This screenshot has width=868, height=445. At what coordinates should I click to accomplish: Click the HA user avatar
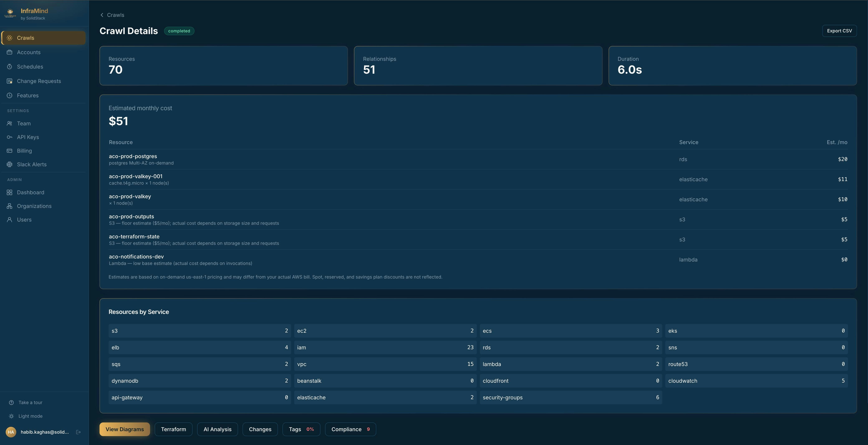pyautogui.click(x=11, y=432)
